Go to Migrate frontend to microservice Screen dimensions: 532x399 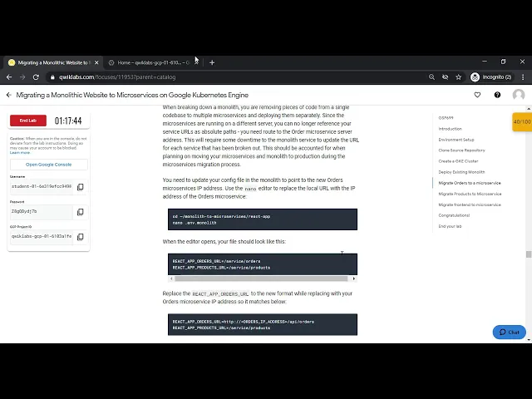[x=470, y=204]
